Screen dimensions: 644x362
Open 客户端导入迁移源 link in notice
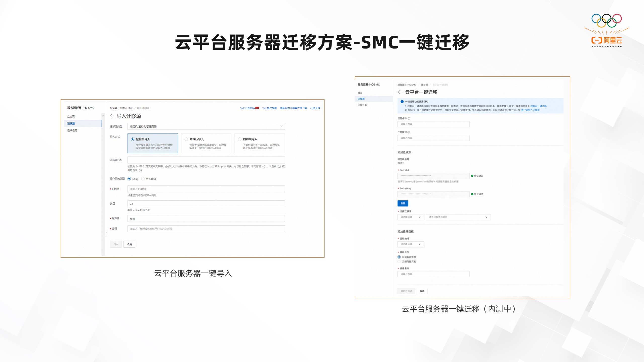[530, 110]
